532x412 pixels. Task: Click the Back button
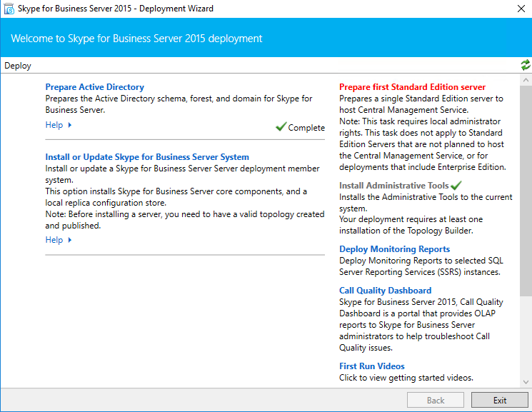(x=436, y=400)
